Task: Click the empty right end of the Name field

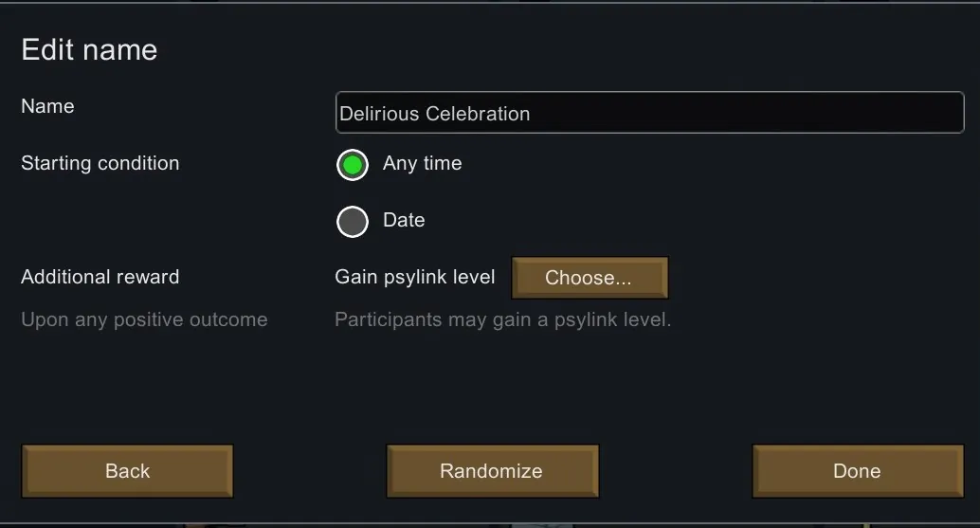Action: point(853,114)
